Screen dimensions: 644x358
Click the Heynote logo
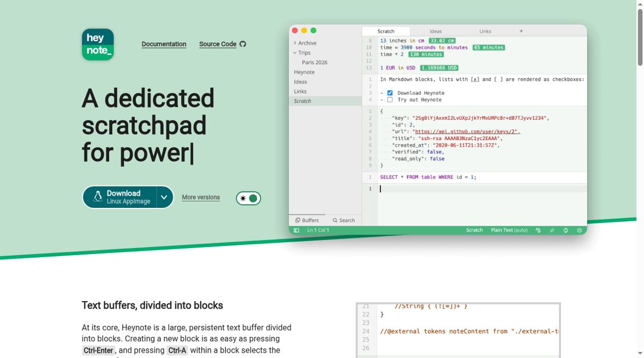point(98,44)
